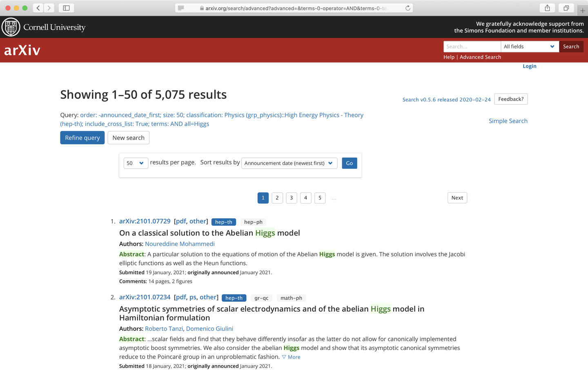This screenshot has width=588, height=370.
Task: Click the 'Submitted 18 January, 2021' line
Action: pos(196,366)
